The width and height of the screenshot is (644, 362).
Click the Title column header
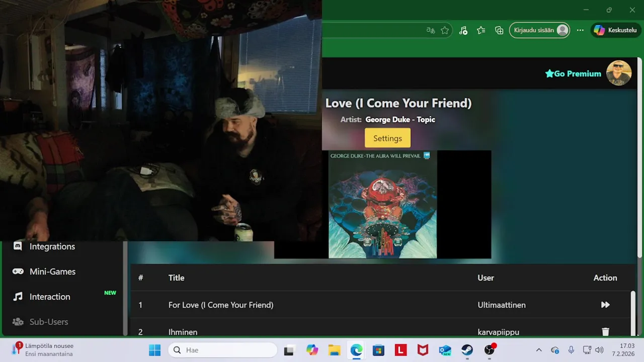[176, 278]
